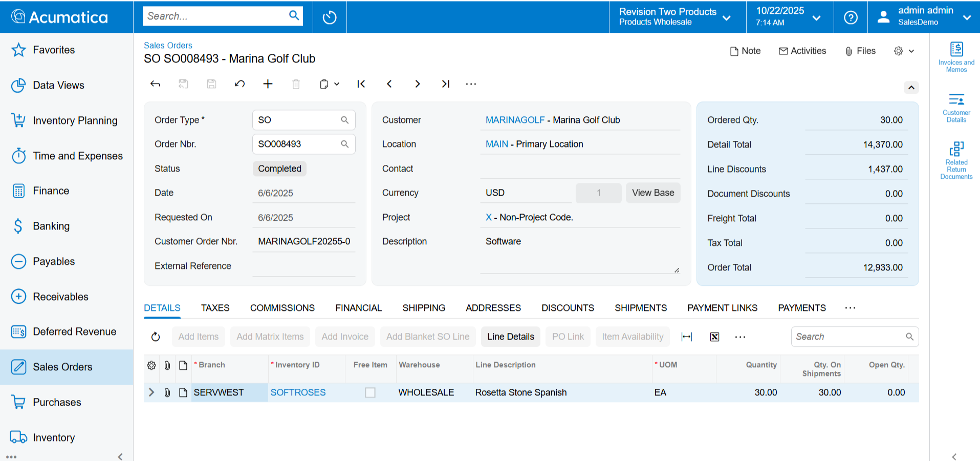
Task: Click the add new record plus icon
Action: (268, 84)
